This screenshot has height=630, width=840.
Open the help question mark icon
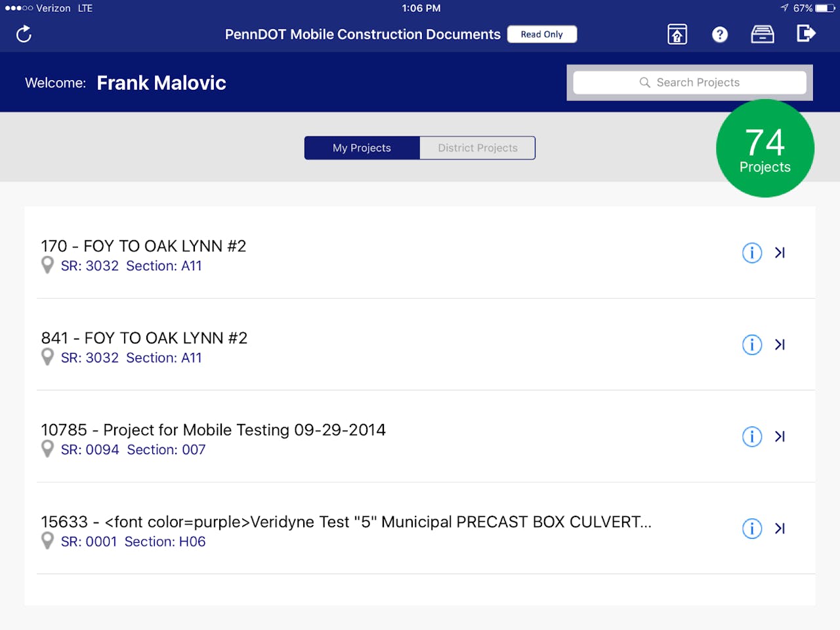pyautogui.click(x=720, y=34)
